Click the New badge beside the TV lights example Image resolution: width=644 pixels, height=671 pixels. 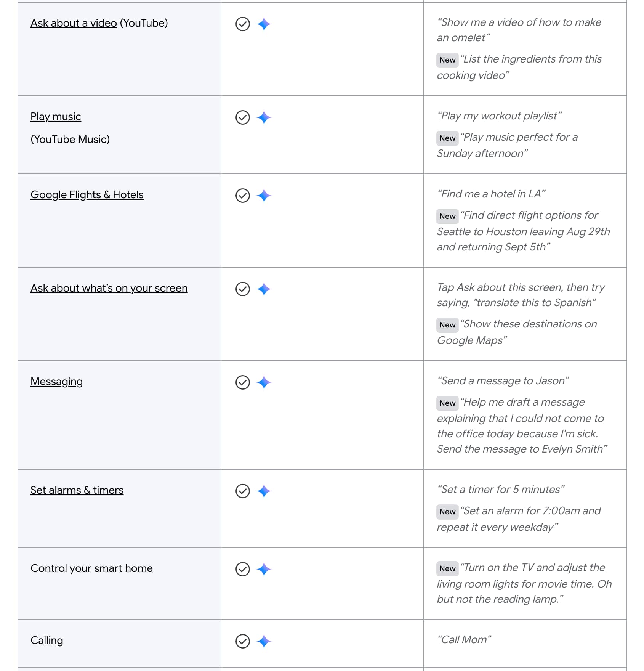447,568
